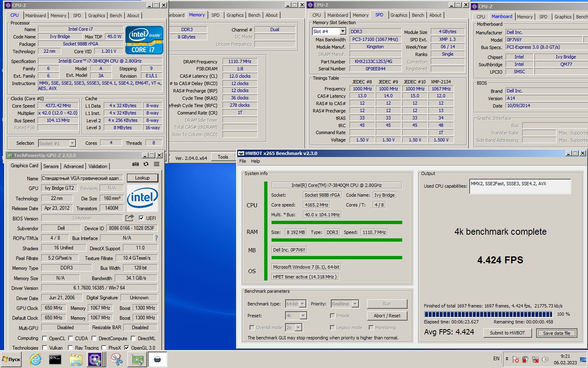Click the network disconnected tray icon
588x368 pixels.
[535, 359]
